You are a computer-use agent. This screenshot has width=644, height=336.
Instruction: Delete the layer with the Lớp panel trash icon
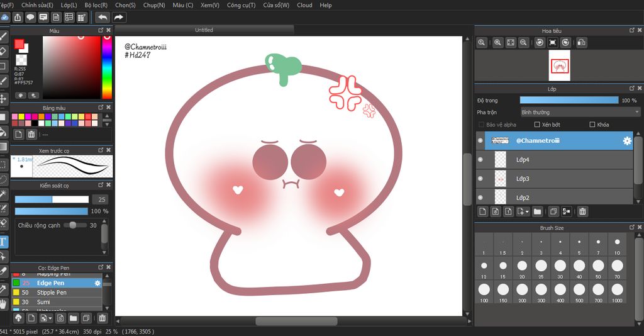coord(582,211)
